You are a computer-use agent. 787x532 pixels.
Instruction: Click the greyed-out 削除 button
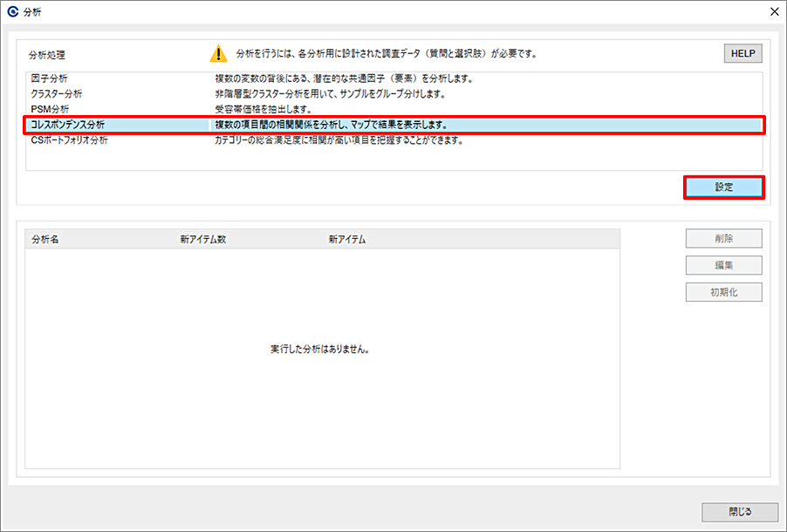[x=724, y=238]
